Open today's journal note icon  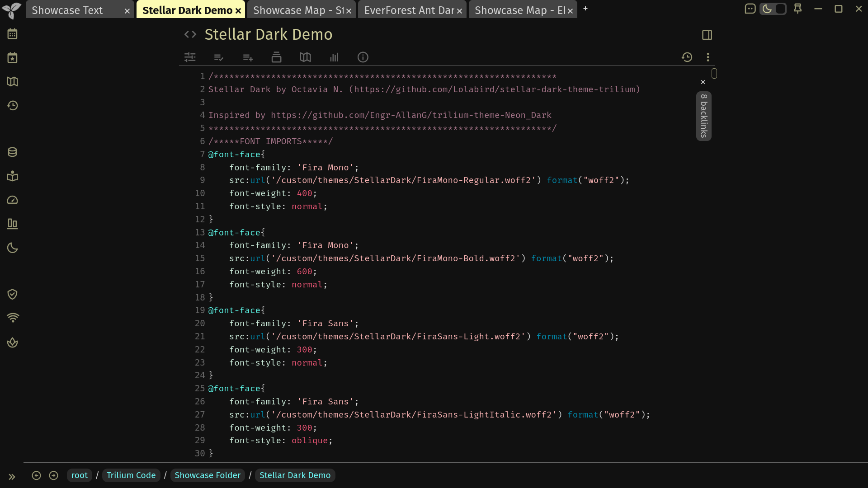pyautogui.click(x=12, y=58)
